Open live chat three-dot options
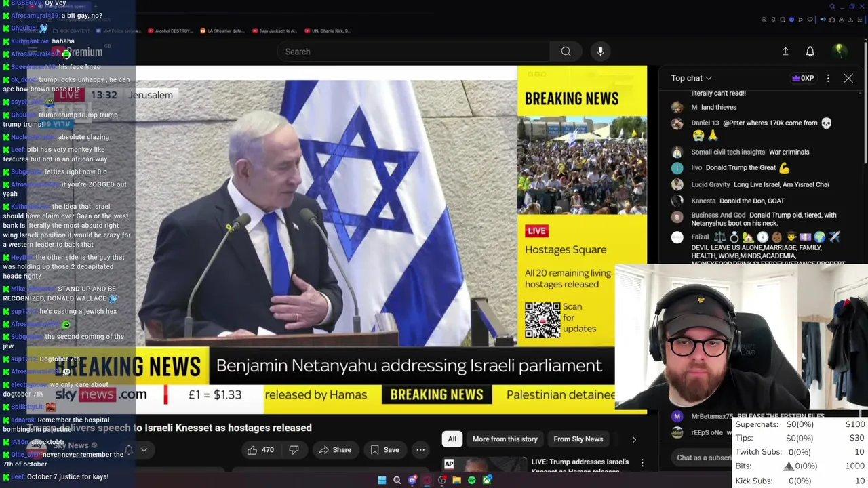868x488 pixels. click(x=828, y=78)
